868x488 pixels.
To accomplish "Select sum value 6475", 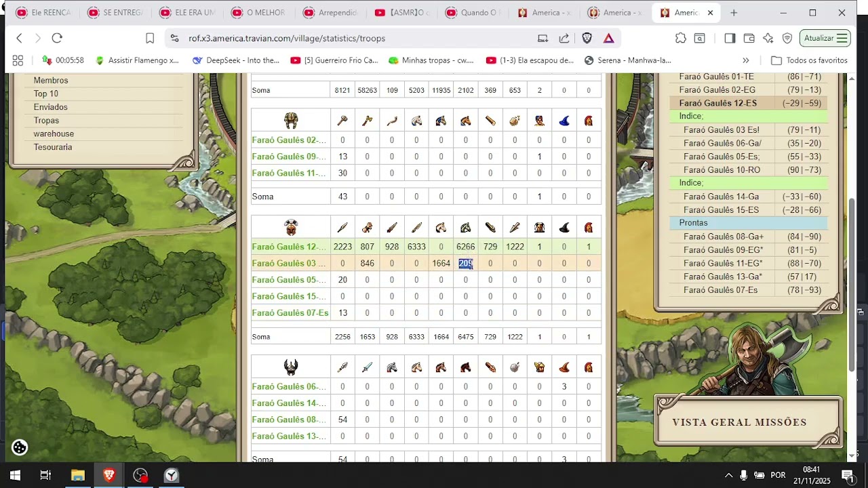I will (465, 337).
